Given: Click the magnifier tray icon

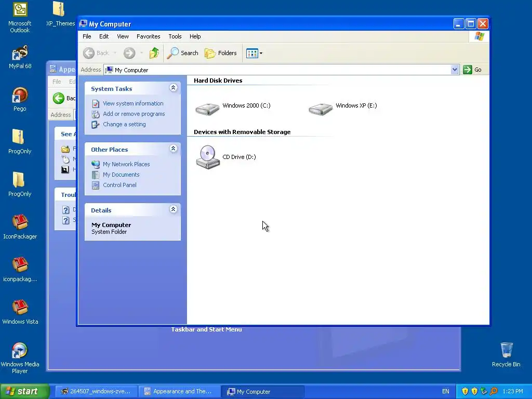Looking at the screenshot, I should point(494,392).
